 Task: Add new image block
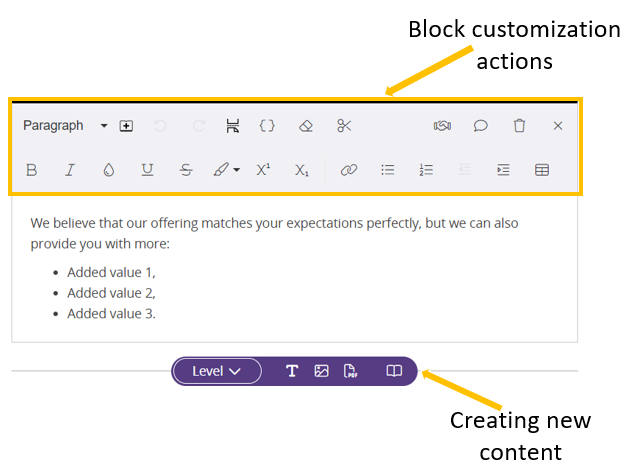tap(321, 371)
